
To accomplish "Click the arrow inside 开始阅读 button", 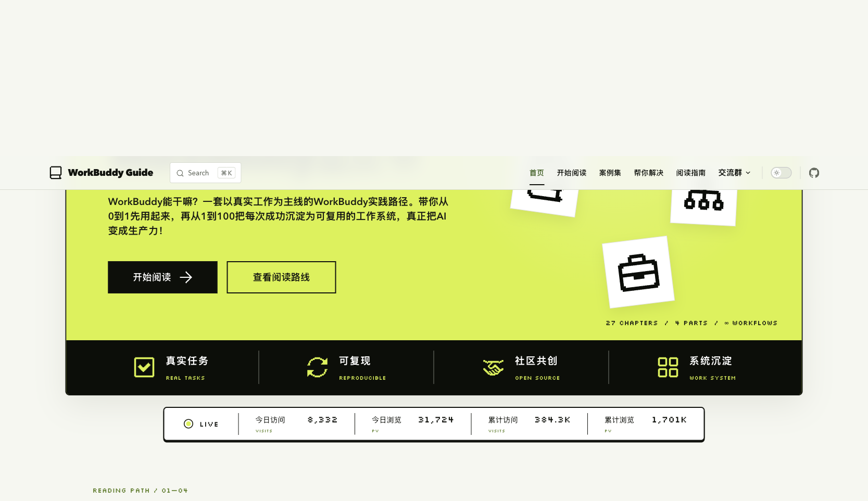I will click(186, 277).
